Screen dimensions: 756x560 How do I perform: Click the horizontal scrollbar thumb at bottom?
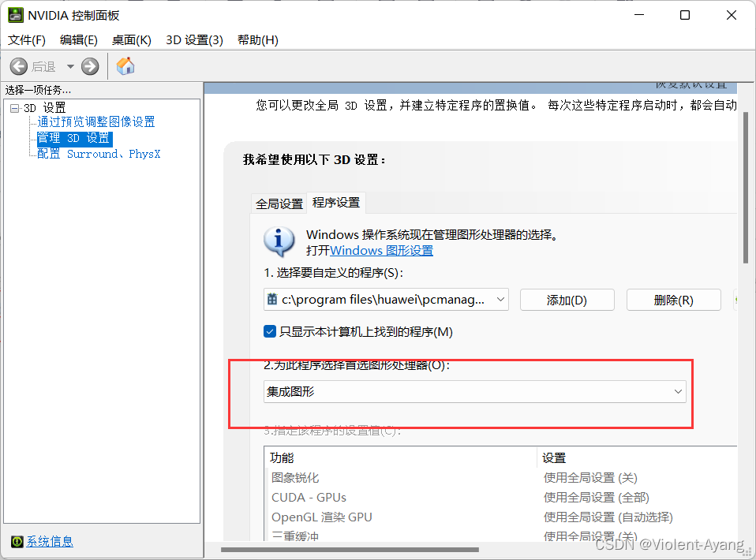tap(350, 550)
